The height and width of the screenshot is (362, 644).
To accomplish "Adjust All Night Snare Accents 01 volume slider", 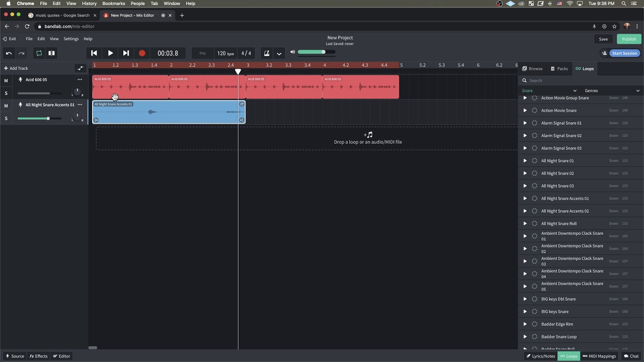I will 39,118.
